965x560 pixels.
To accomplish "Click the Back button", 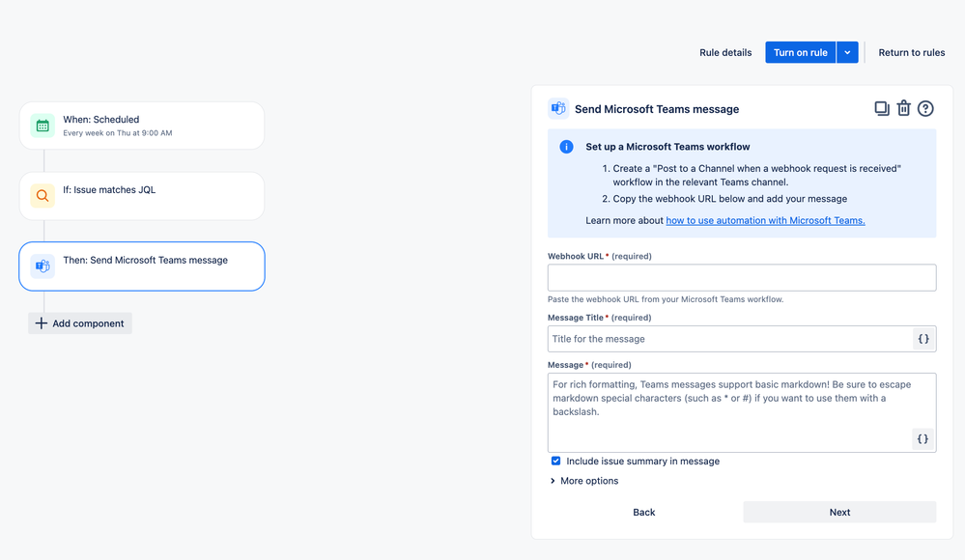I will [x=643, y=512].
